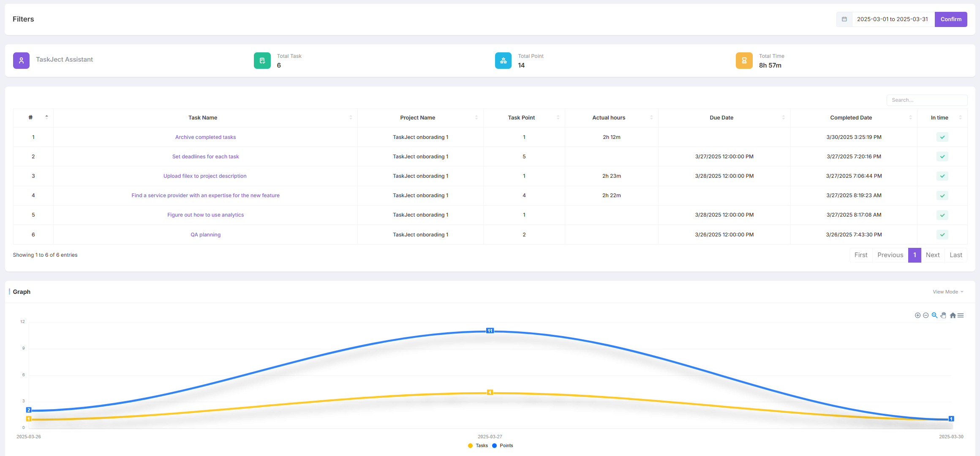Screen dimensions: 980x456
Task: Jump to Last pagination page
Action: pyautogui.click(x=955, y=255)
